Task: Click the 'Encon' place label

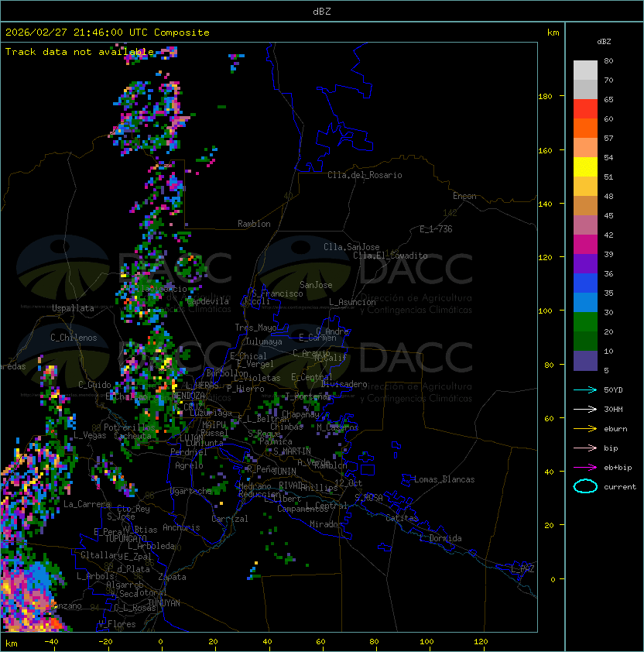Action: 464,196
